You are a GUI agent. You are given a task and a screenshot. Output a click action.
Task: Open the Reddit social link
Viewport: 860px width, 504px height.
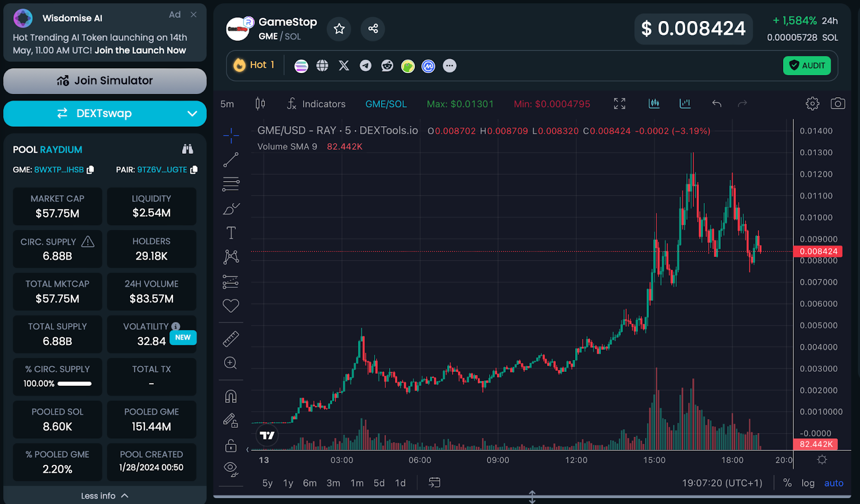(x=387, y=66)
